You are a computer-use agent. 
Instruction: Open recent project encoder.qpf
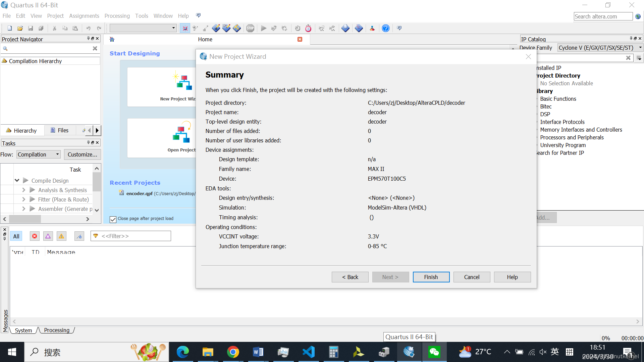point(139,193)
